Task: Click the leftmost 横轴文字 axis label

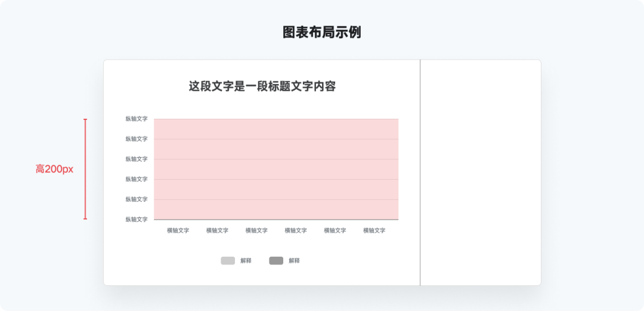Action: (x=178, y=230)
